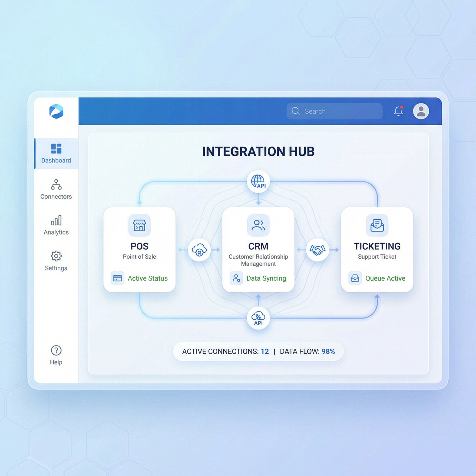Screen dimensions: 476x476
Task: Go to Connectors in the sidebar
Action: coord(56,189)
